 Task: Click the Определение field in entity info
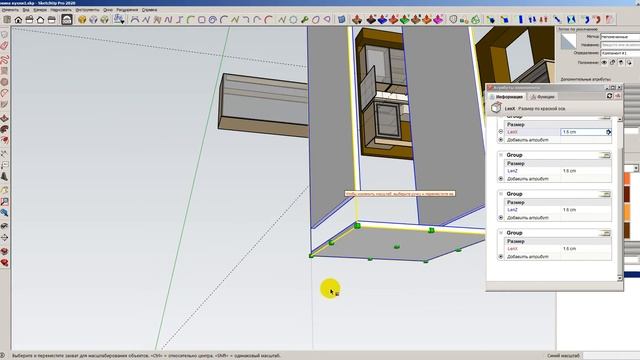620,53
